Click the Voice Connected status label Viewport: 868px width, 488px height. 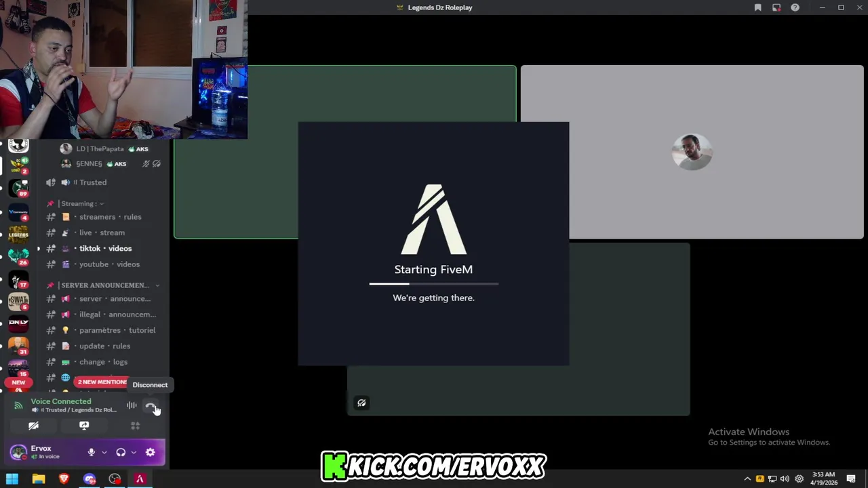point(61,401)
